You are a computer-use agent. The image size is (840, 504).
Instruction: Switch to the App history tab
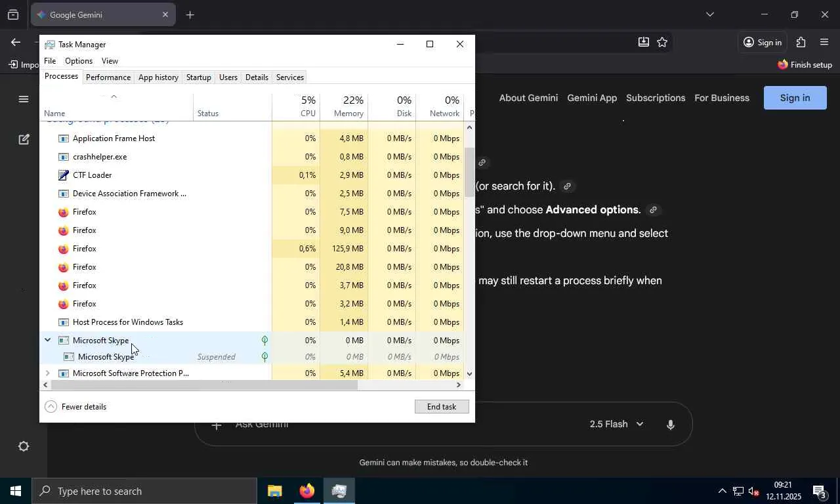click(x=158, y=77)
